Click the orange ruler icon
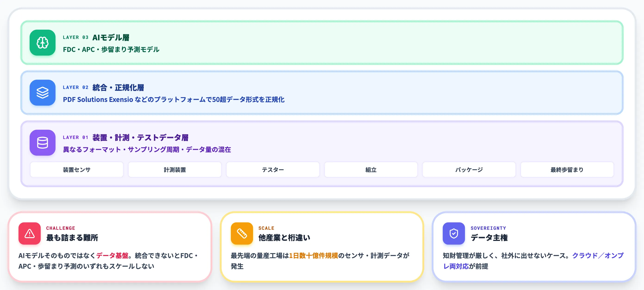Screen dimensions: 644x290 click(242, 233)
